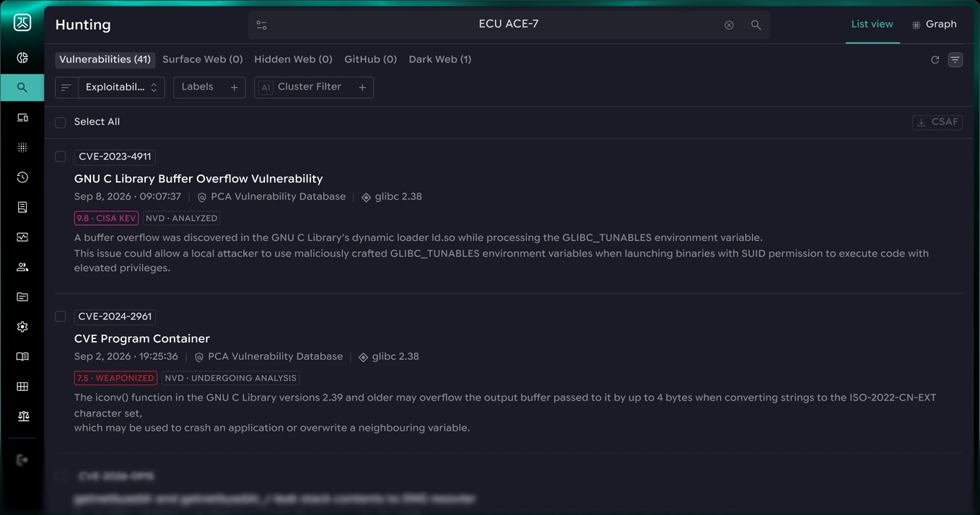Open the balance scales sidebar icon
The width and height of the screenshot is (980, 515).
pyautogui.click(x=23, y=416)
